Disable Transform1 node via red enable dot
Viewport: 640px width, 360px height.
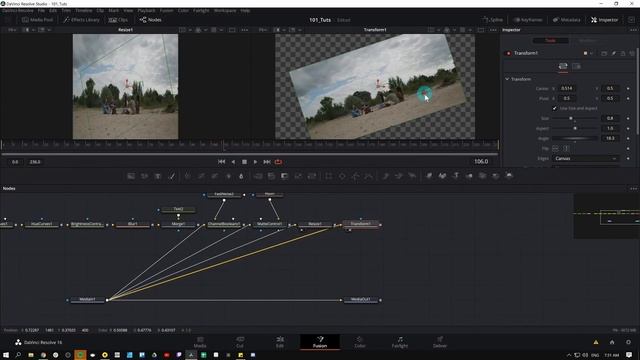click(508, 53)
